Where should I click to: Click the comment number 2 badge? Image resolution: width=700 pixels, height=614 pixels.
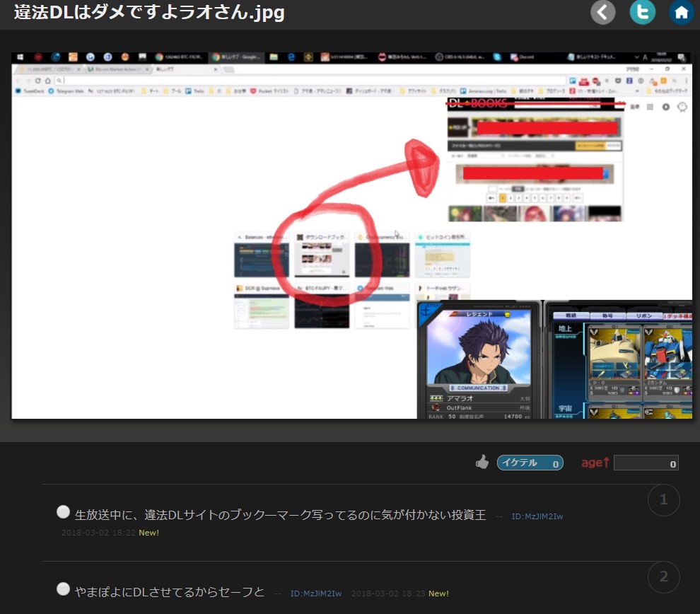point(663,577)
